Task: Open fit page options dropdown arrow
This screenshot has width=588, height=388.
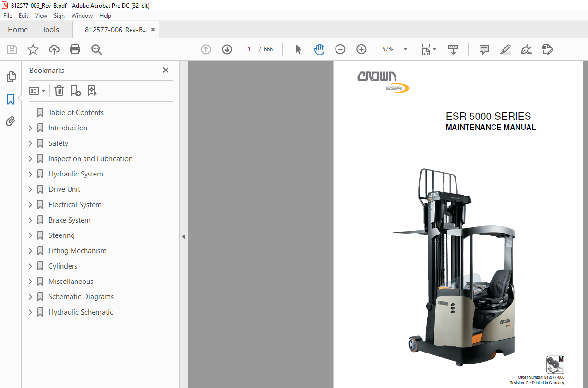Action: click(434, 49)
